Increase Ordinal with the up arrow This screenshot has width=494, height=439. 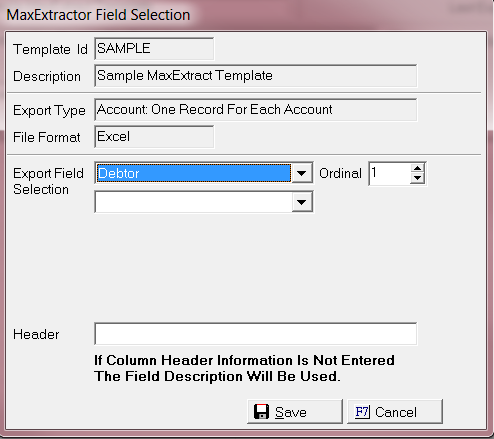pyautogui.click(x=417, y=168)
